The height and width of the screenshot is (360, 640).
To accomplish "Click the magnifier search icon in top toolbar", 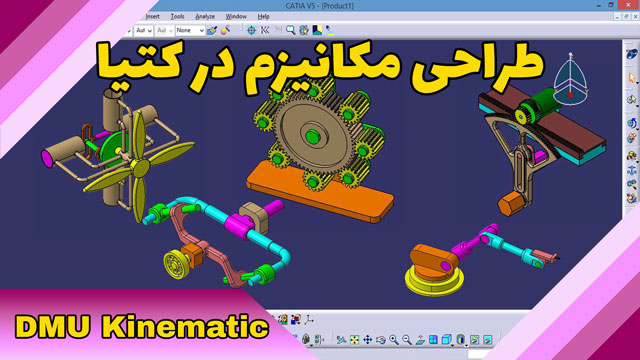I will [x=291, y=30].
